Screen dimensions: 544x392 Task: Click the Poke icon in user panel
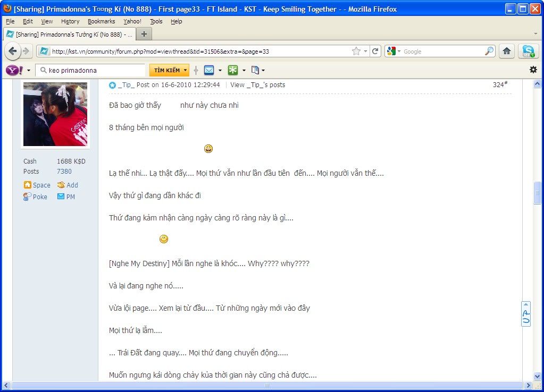28,197
